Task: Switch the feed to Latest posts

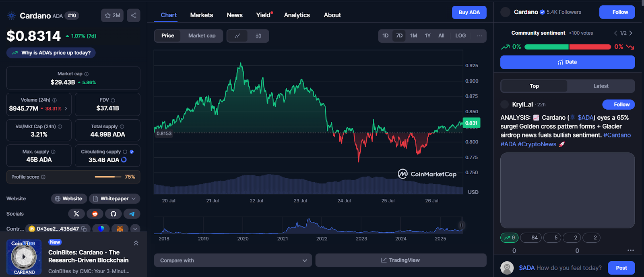Action: 601,86
